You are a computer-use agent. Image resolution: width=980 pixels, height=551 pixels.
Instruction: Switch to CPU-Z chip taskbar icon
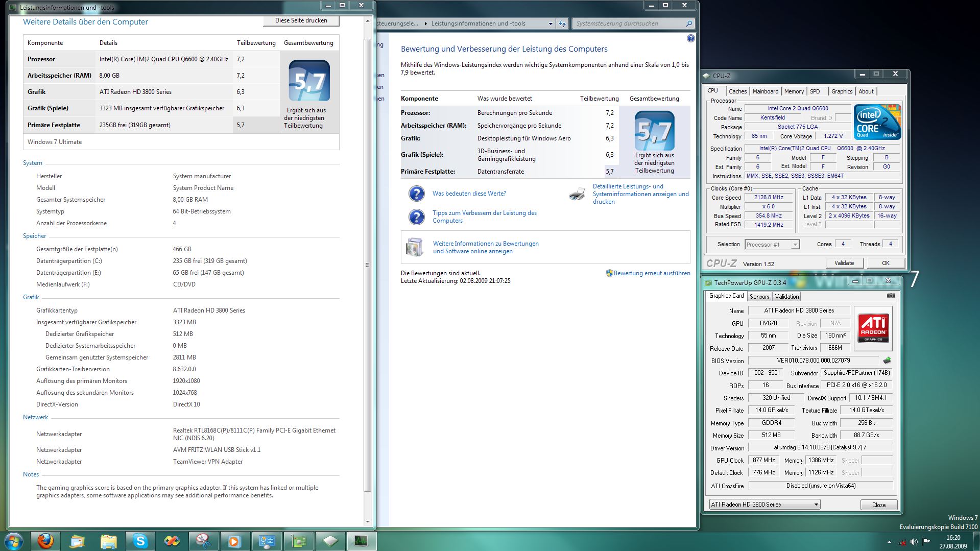click(x=330, y=541)
